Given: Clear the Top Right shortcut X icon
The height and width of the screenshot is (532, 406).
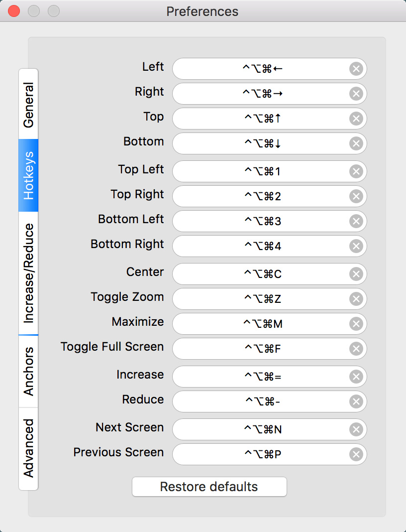Looking at the screenshot, I should pos(356,196).
